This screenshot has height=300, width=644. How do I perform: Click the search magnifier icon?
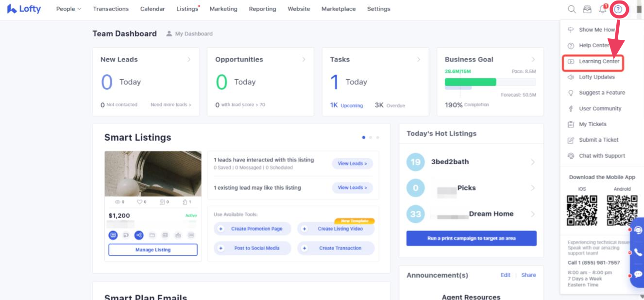(572, 9)
